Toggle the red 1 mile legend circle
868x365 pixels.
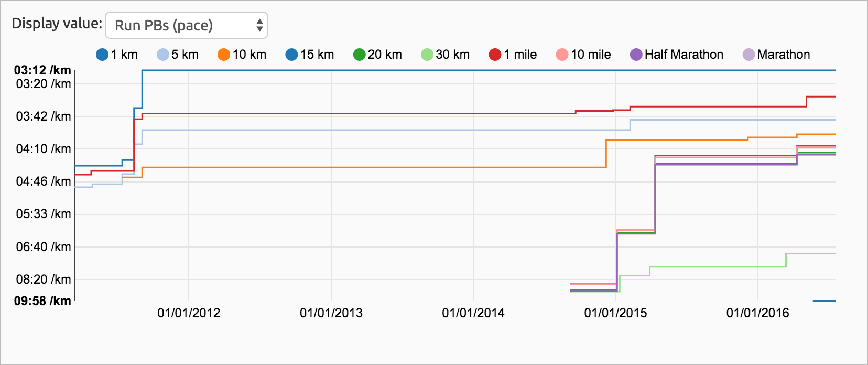pos(495,55)
